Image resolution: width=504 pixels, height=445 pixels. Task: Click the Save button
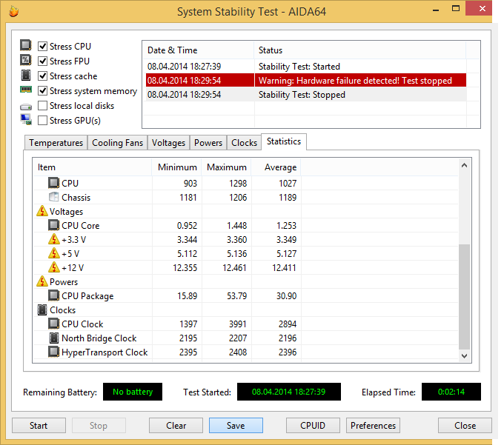pyautogui.click(x=236, y=426)
